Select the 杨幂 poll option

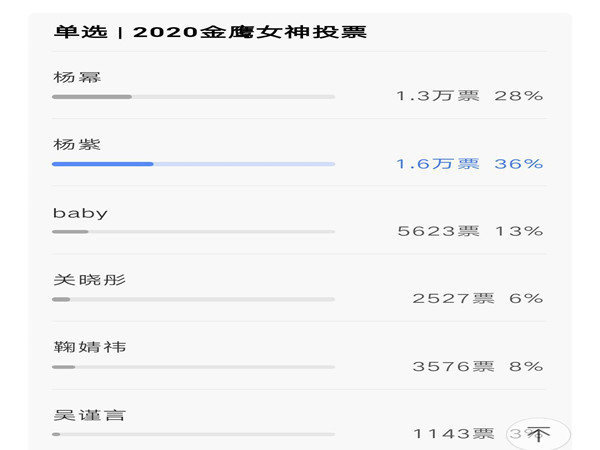click(x=299, y=85)
